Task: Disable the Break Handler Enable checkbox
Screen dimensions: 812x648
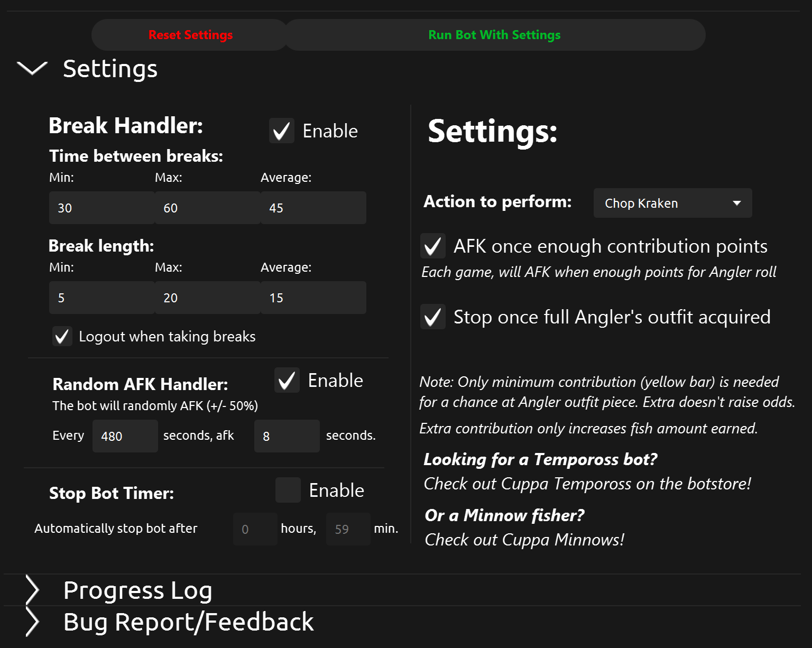Action: pyautogui.click(x=282, y=131)
